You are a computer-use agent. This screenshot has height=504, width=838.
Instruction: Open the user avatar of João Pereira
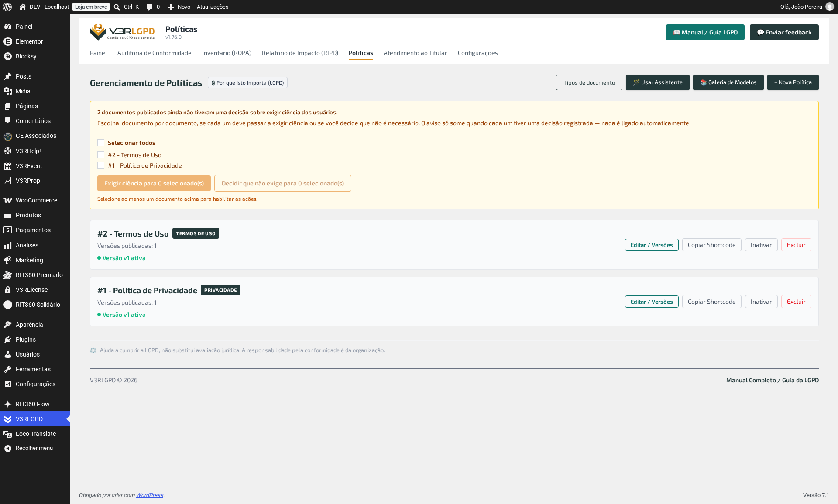(830, 7)
